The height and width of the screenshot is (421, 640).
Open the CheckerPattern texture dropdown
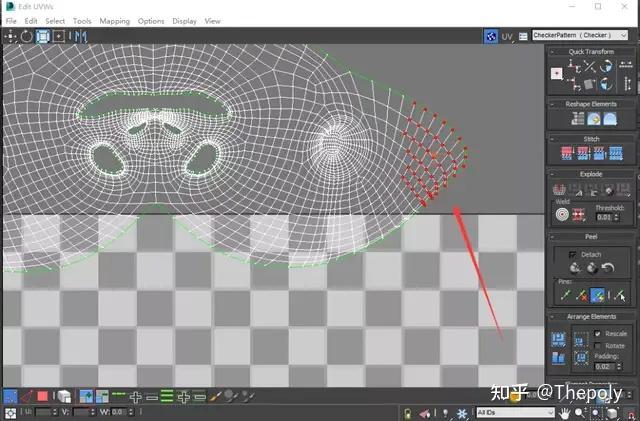click(580, 36)
